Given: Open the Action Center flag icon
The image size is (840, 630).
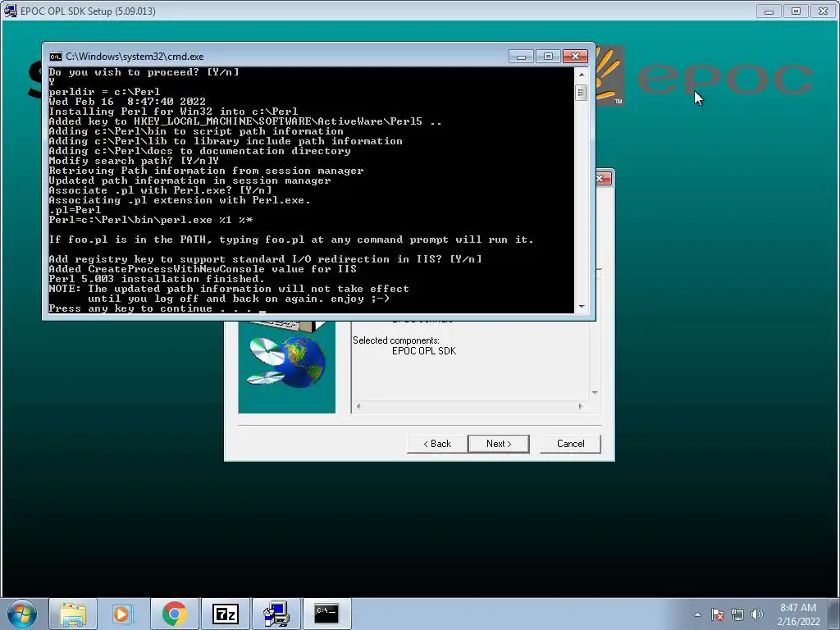Looking at the screenshot, I should click(x=718, y=614).
